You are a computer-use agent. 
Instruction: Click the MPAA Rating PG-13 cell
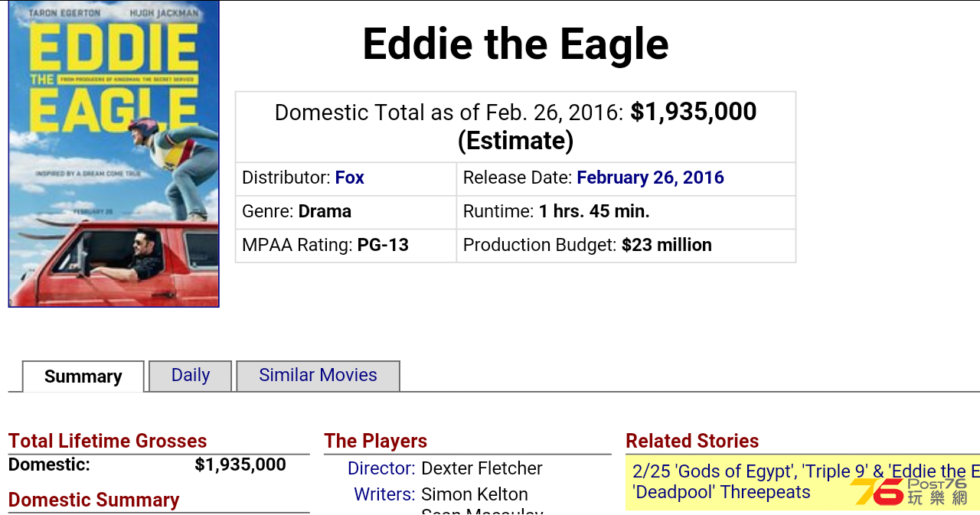[346, 246]
